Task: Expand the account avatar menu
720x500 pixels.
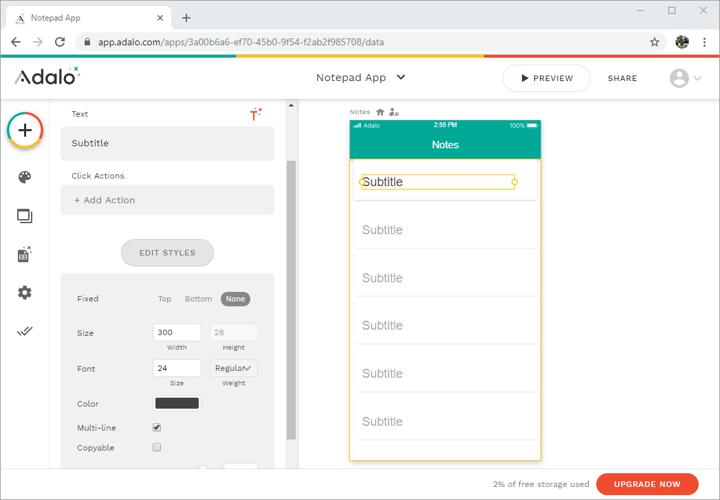Action: [x=685, y=78]
